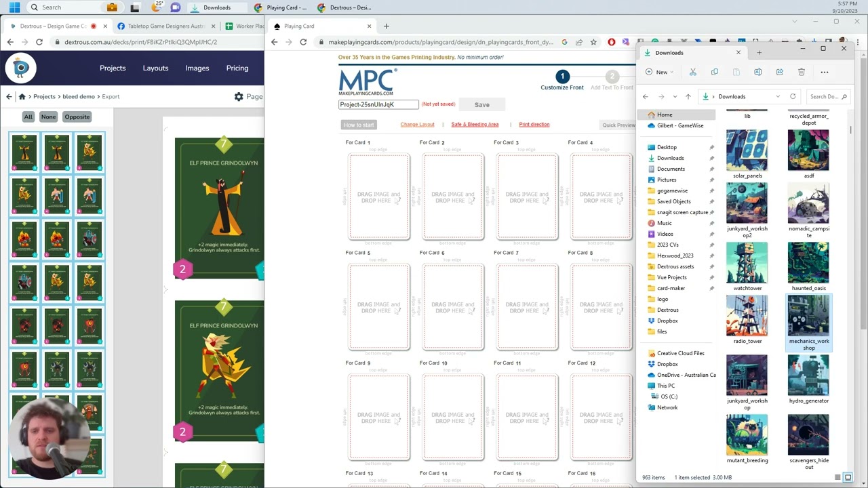The width and height of the screenshot is (868, 488).
Task: Click the Customize Front step 1 marker
Action: [562, 77]
